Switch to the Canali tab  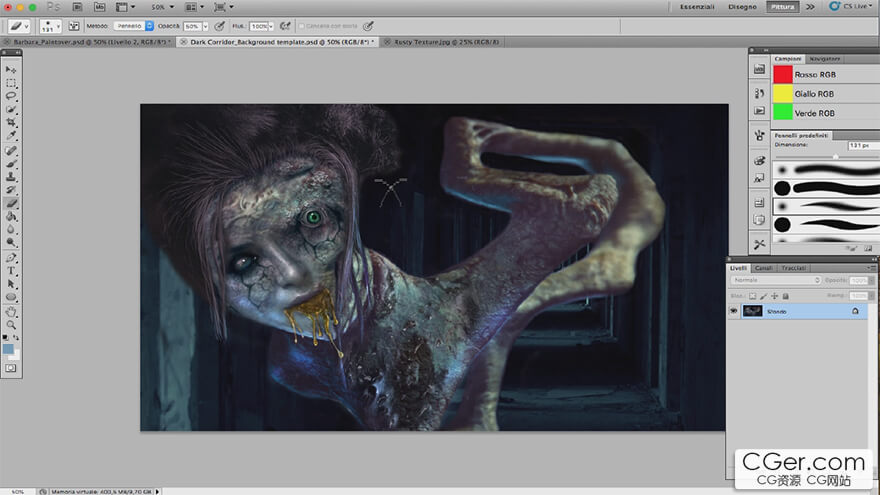pyautogui.click(x=764, y=268)
